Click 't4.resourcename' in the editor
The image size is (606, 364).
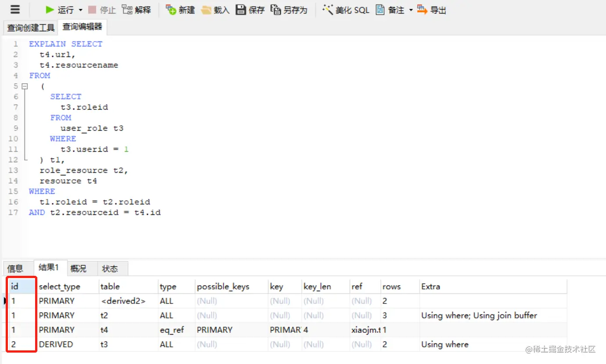point(79,65)
